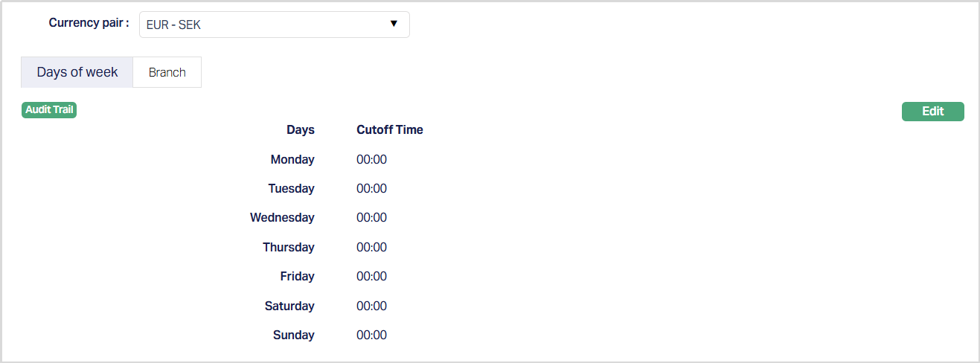Click the Friday row label

tap(297, 276)
